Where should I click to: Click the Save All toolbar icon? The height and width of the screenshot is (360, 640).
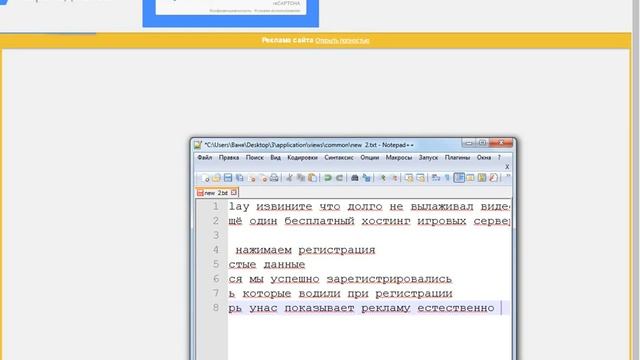[239, 178]
